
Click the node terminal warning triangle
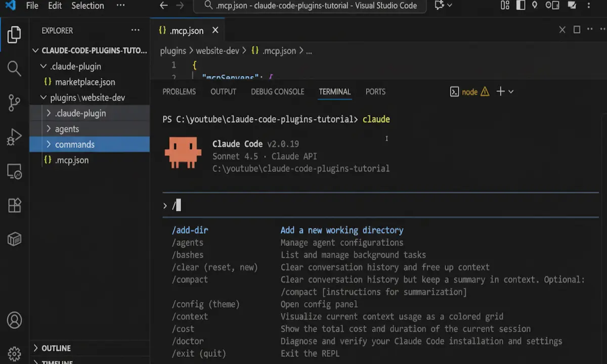(x=485, y=92)
